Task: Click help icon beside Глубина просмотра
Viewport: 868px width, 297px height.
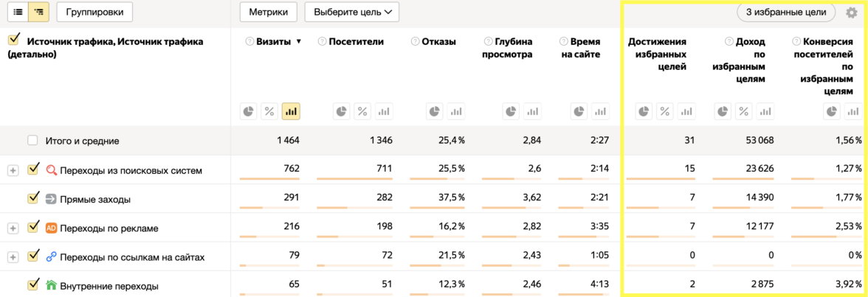Action: pyautogui.click(x=489, y=42)
